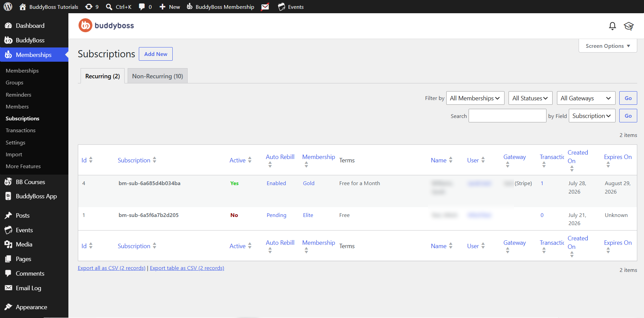Screen dimensions: 644x318
Task: Expand the All Memberships filter dropdown
Action: pos(475,98)
